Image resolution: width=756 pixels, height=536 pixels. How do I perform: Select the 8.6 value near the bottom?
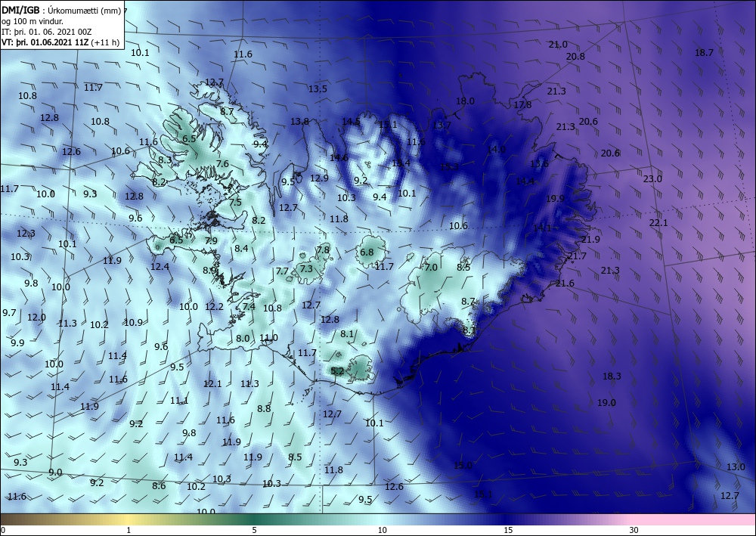click(159, 486)
